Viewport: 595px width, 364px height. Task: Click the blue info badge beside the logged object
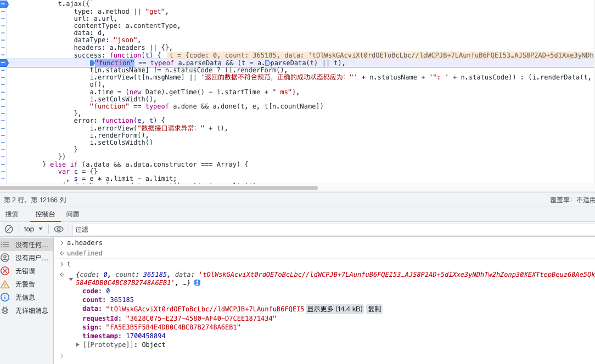[197, 283]
